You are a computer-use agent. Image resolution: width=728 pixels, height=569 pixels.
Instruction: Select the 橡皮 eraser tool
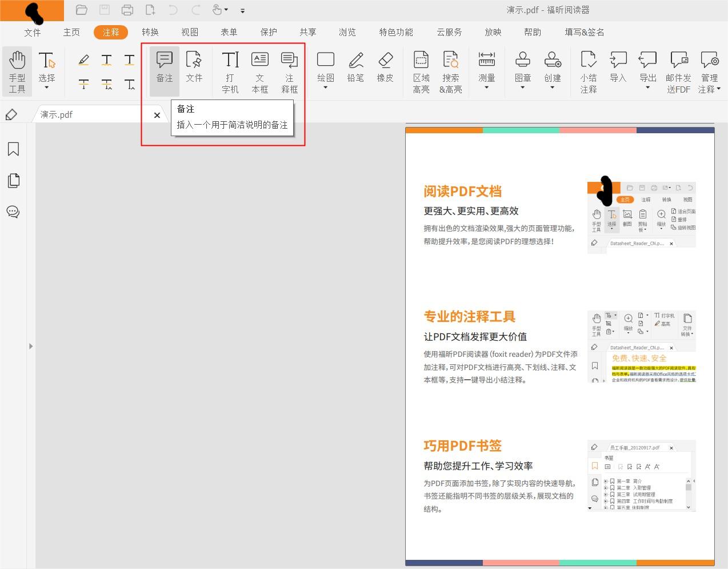[x=385, y=67]
